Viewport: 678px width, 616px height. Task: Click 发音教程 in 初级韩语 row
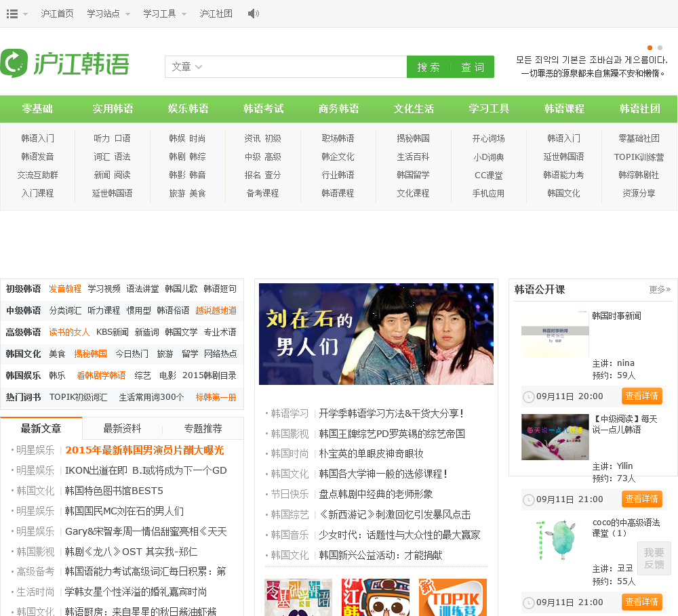tap(65, 289)
